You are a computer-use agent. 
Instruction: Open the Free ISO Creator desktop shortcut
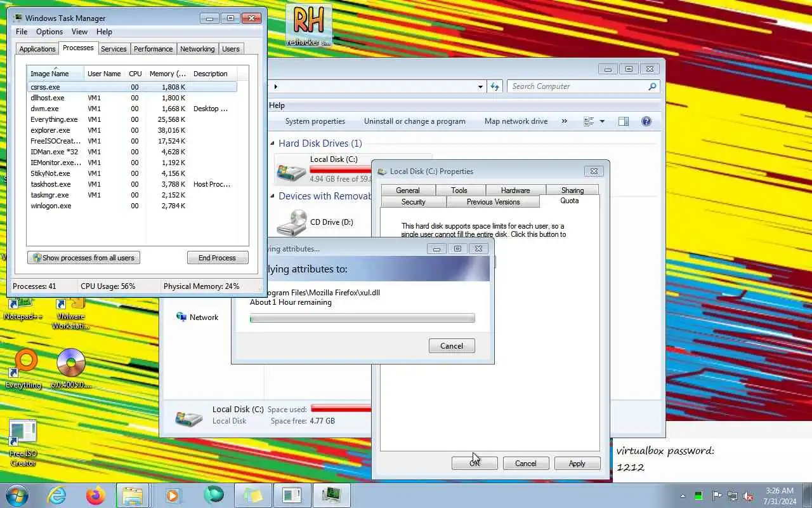point(23,443)
